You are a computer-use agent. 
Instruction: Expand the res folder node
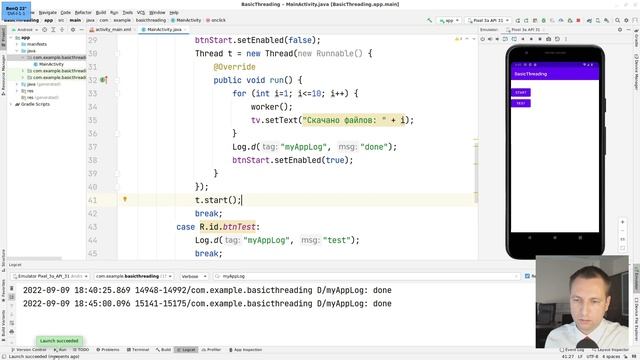tap(17, 91)
